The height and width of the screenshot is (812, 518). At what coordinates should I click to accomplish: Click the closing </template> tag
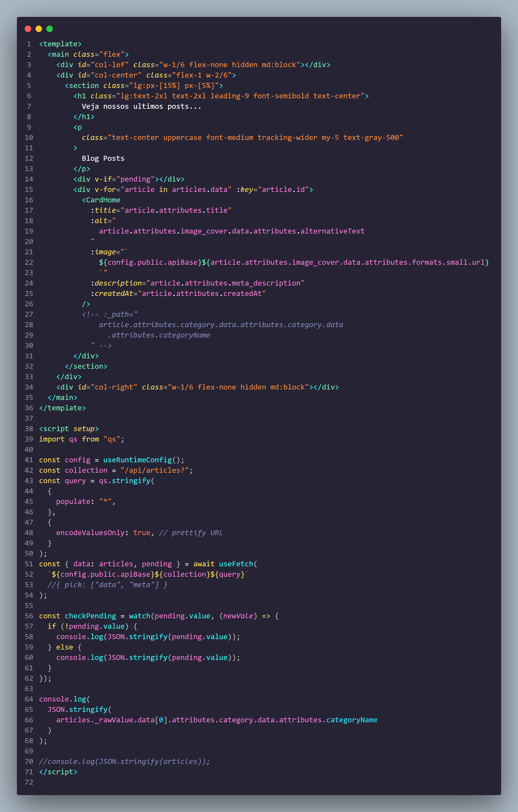coord(63,408)
